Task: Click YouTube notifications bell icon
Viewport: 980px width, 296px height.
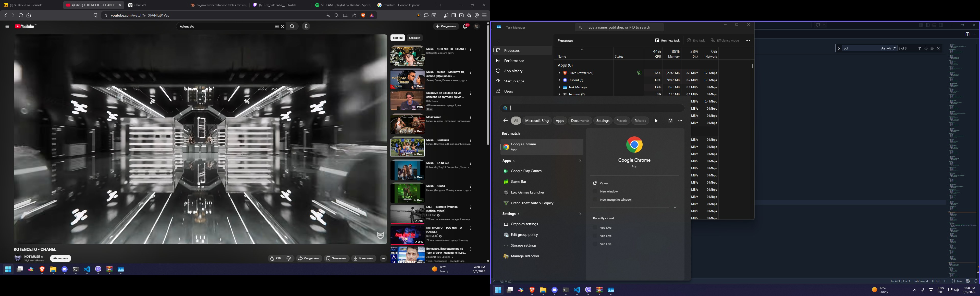Action: tap(465, 27)
